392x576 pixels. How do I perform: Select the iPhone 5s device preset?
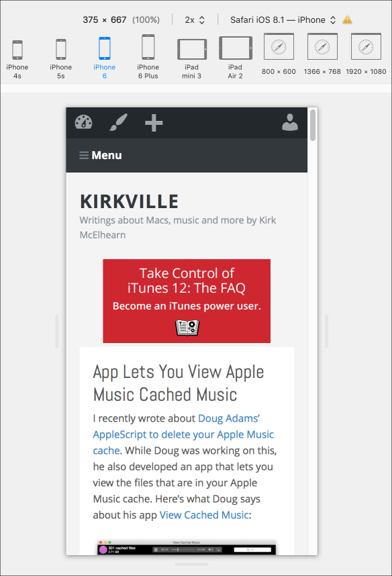coord(61,59)
